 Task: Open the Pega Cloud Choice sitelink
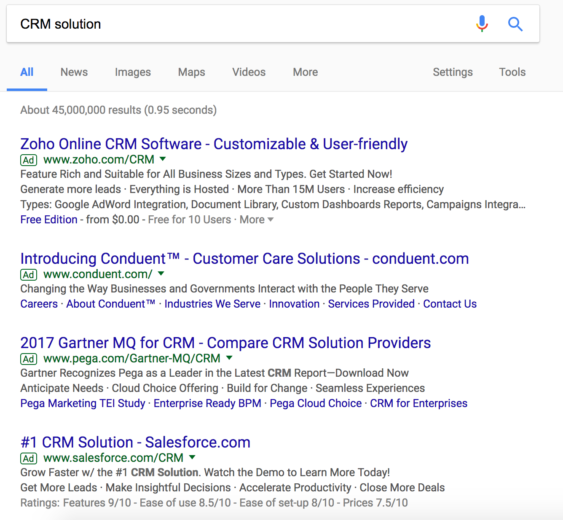click(x=316, y=403)
